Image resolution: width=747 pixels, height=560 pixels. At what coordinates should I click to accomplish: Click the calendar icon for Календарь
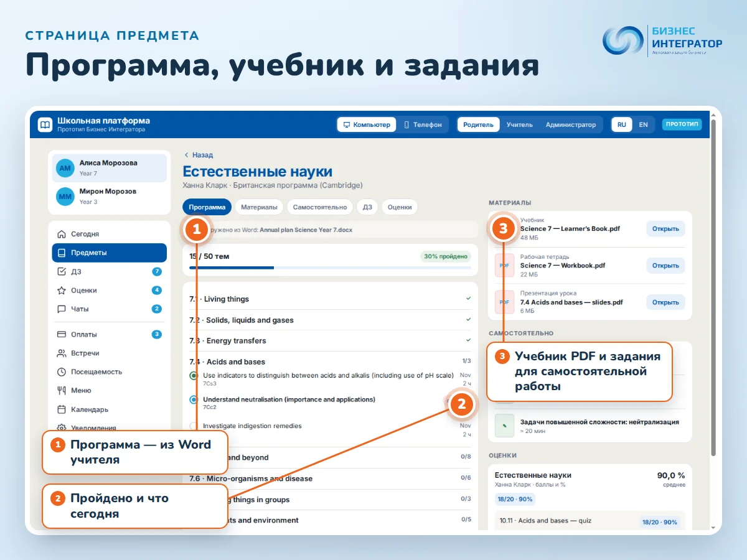61,409
